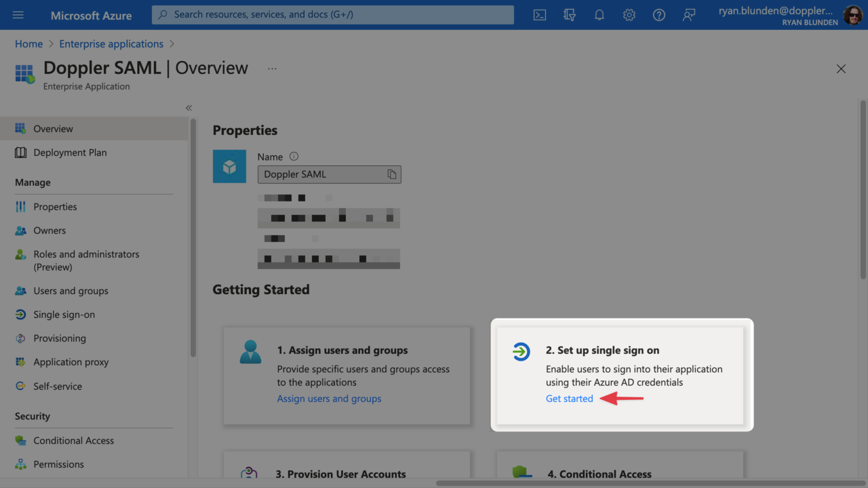Click the Name info tooltip icon
Viewport: 868px width, 488px height.
(294, 156)
